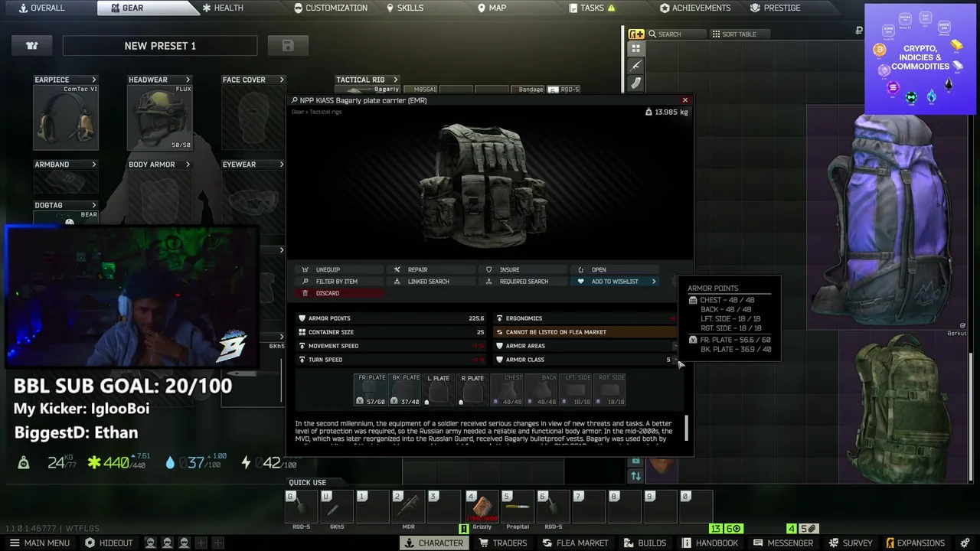Expand the Face Cover slot arrow
This screenshot has height=551, width=980.
pyautogui.click(x=282, y=80)
